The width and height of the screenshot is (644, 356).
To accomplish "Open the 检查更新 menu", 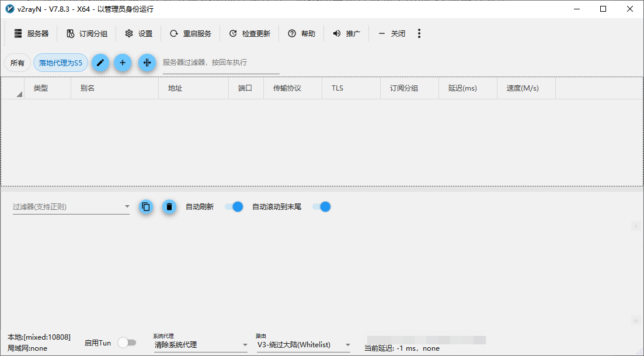I will [x=250, y=34].
